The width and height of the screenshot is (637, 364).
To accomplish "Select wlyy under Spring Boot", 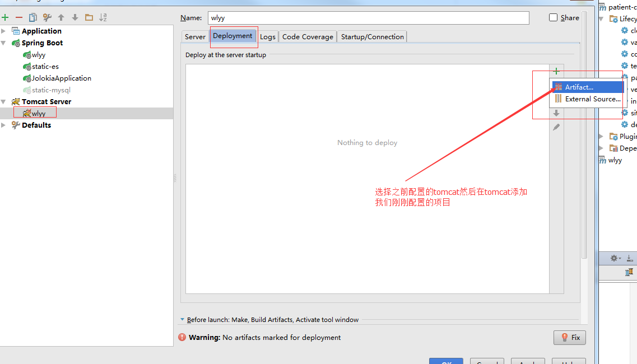I will [x=39, y=55].
